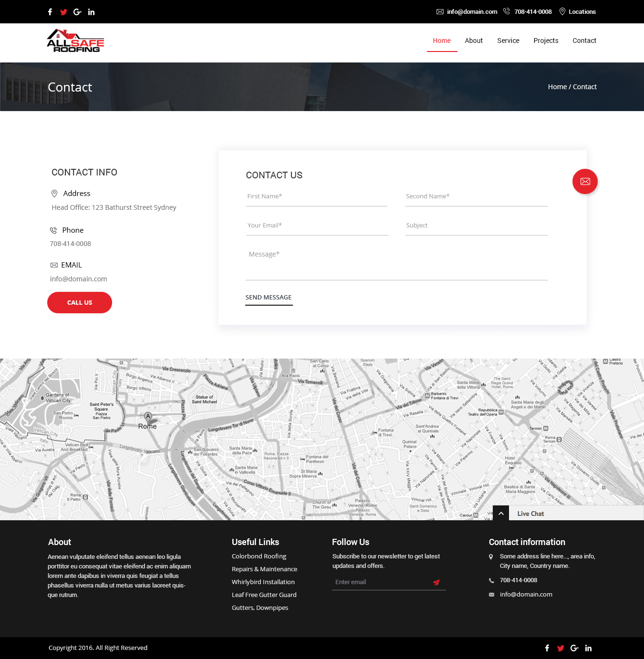
Task: Open Twitter icon in top header bar
Action: (63, 12)
